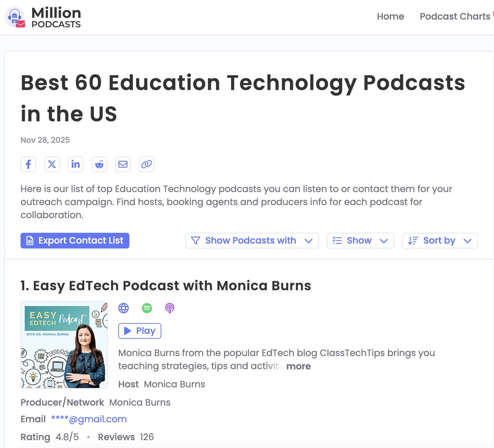Click the Export Contact List button

75,240
